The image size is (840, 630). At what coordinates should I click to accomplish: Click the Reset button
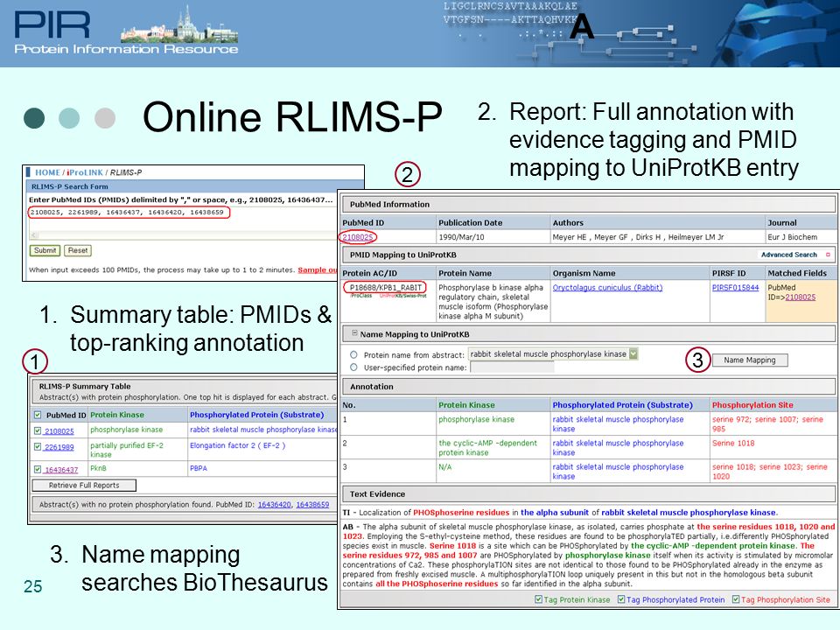tap(78, 250)
